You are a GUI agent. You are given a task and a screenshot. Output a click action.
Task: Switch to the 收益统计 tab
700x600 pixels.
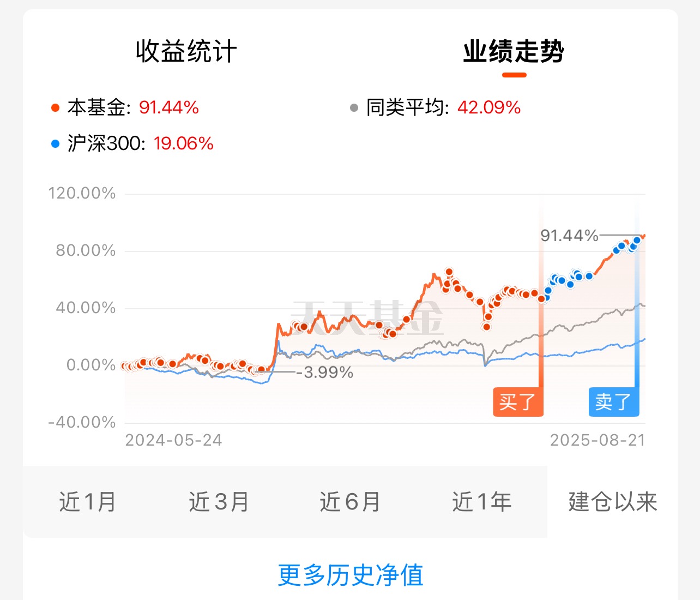click(x=186, y=52)
